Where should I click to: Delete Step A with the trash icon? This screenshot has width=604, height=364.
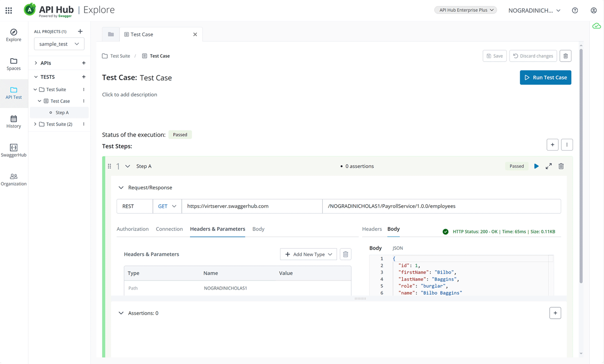[561, 166]
